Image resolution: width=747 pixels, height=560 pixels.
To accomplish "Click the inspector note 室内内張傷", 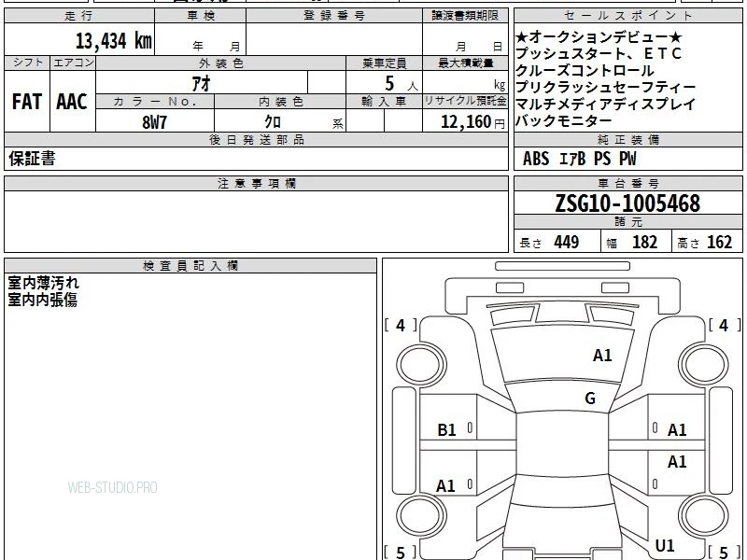I will [42, 300].
